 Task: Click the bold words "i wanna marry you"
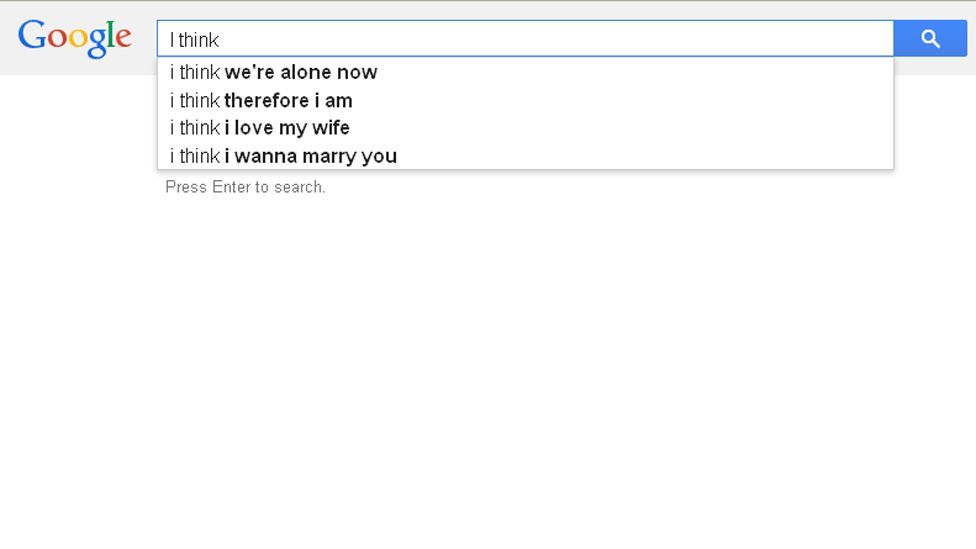[311, 156]
